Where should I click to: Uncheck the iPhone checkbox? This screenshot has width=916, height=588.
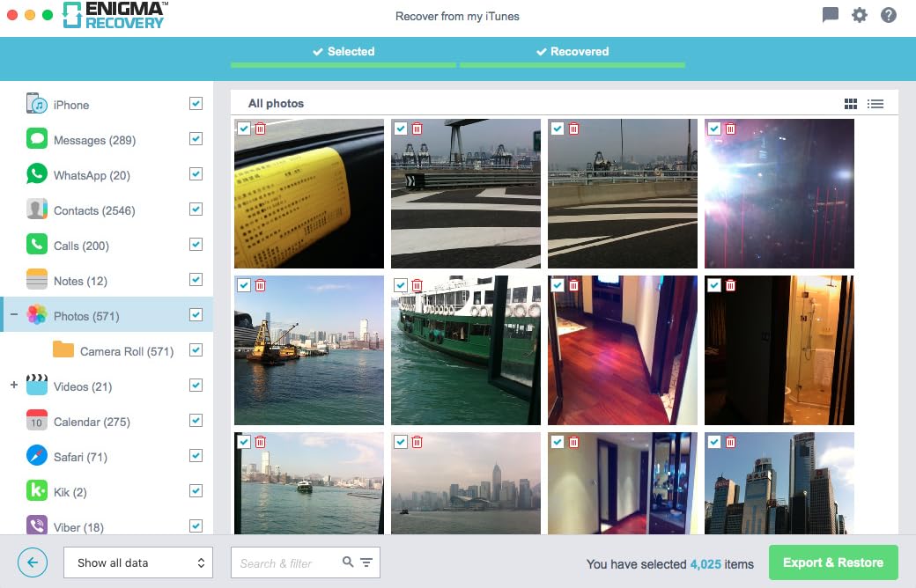(196, 103)
